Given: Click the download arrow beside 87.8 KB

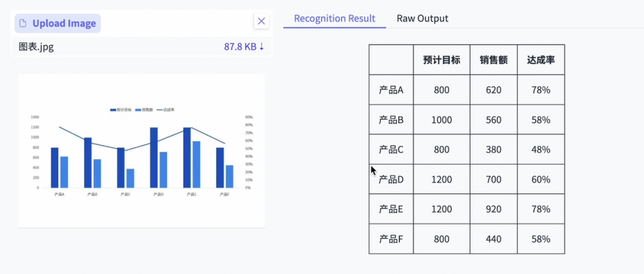Looking at the screenshot, I should (x=262, y=47).
